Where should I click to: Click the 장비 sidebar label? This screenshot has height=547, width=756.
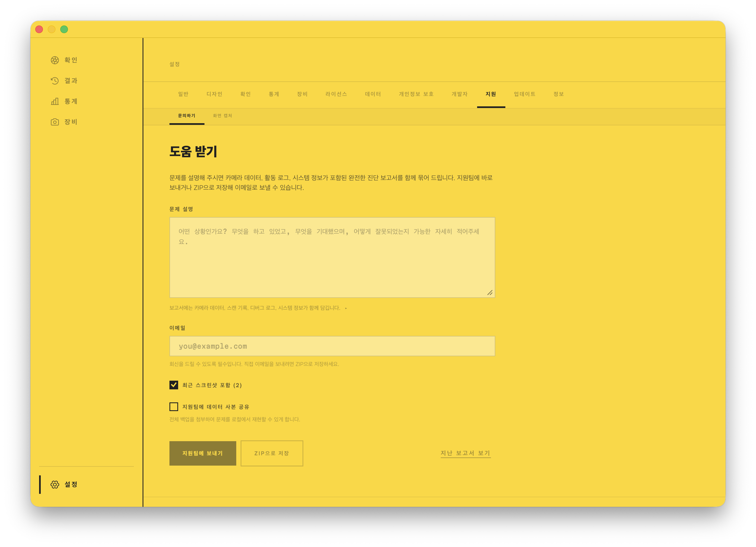71,122
